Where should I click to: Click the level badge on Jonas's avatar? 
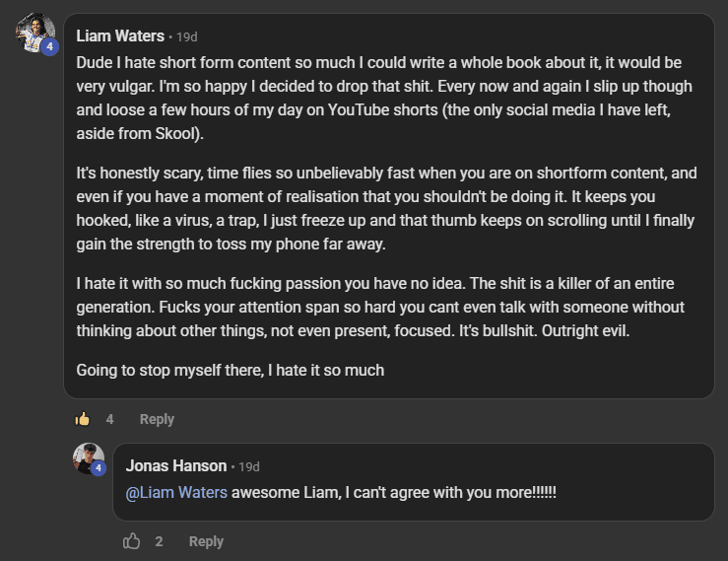click(99, 468)
